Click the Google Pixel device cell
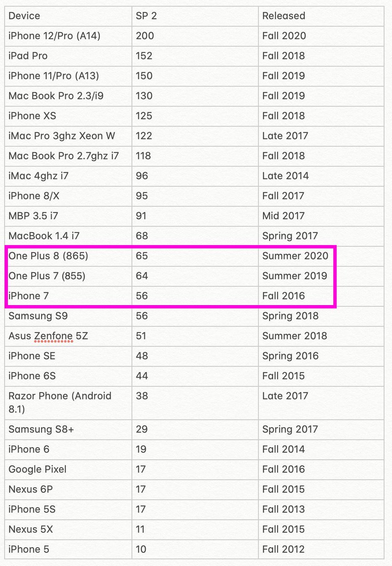The width and height of the screenshot is (392, 566). point(37,469)
